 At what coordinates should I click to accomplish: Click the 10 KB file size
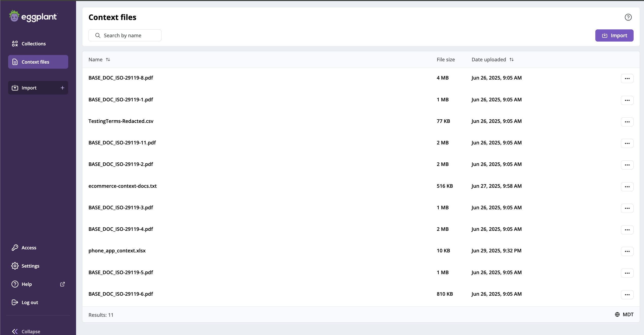pyautogui.click(x=443, y=251)
